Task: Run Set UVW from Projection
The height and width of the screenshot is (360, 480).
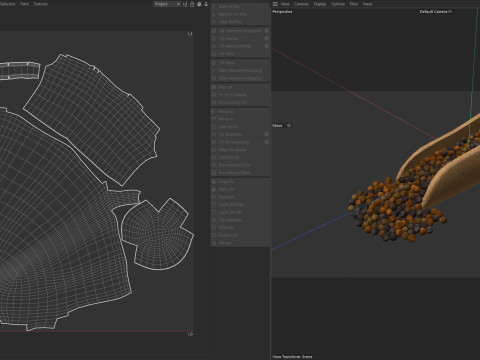Action: (x=237, y=31)
